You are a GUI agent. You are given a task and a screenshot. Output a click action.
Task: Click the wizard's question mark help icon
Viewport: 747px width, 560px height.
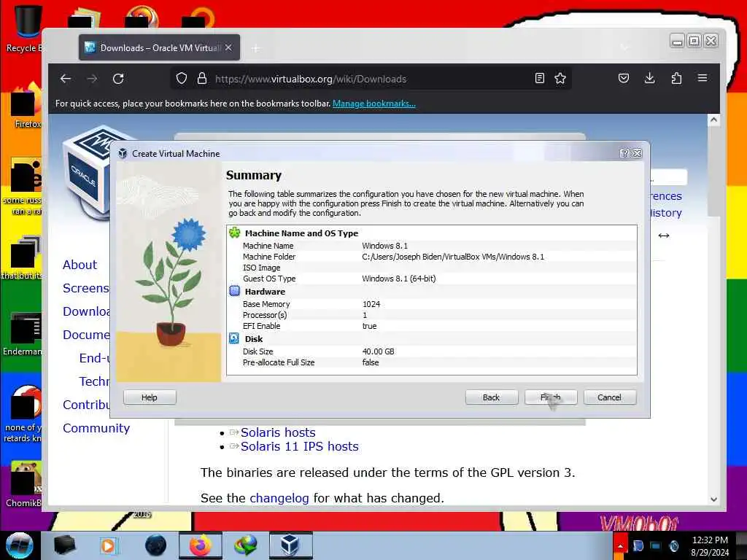tap(624, 153)
